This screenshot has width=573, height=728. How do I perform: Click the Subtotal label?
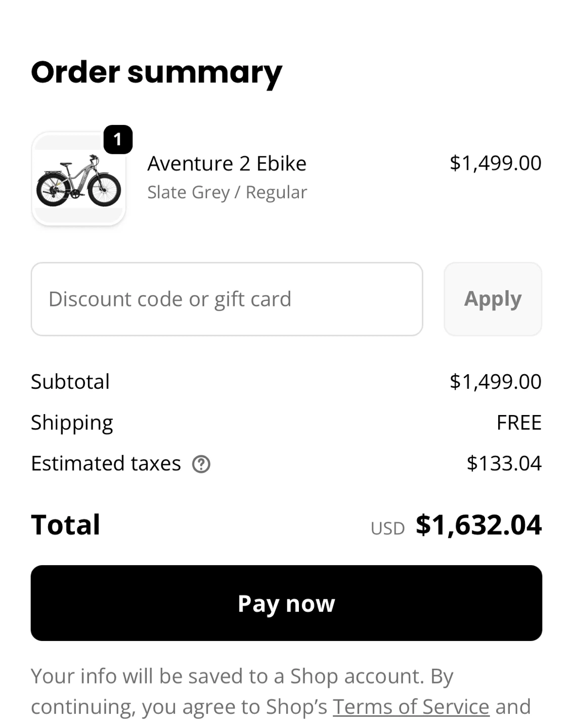[x=70, y=382]
